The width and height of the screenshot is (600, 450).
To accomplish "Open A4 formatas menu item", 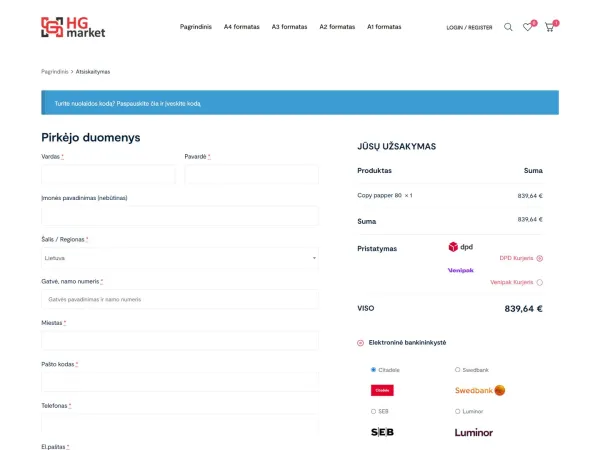I will 241,27.
